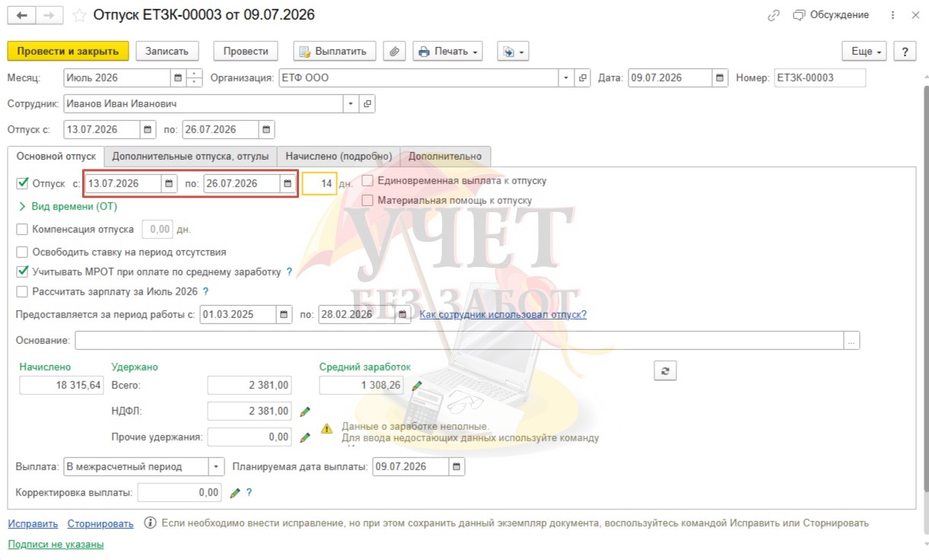Toggle Учитывать МРОТ при оплате checkbox
The image size is (929, 560).
pyautogui.click(x=22, y=272)
